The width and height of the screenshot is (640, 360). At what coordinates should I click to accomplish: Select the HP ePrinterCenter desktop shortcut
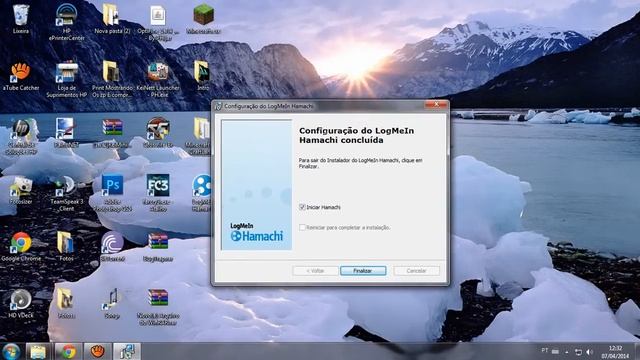click(66, 22)
